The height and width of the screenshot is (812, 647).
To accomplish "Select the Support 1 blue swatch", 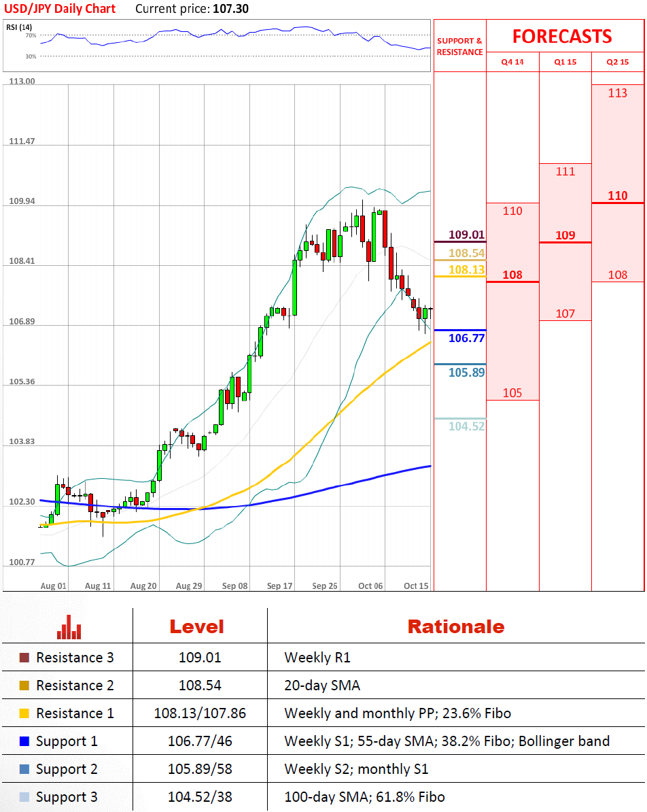I will (24, 741).
